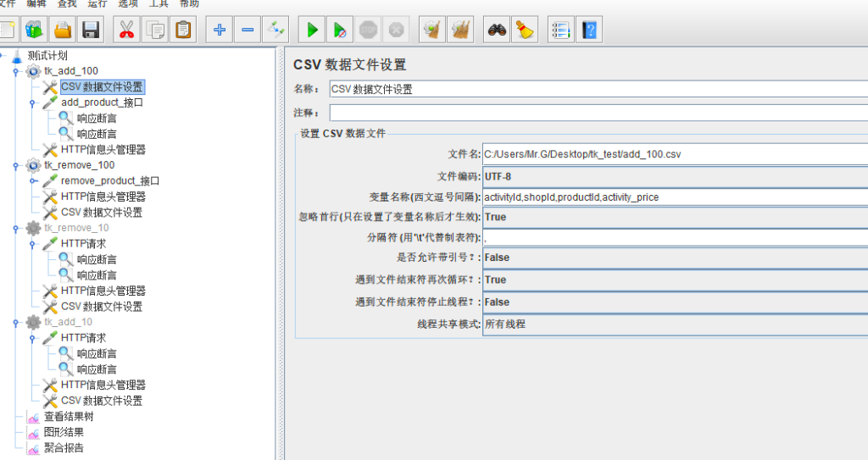Image resolution: width=868 pixels, height=460 pixels.
Task: Open the 遇到文件结束符再次循环 True dropdown
Action: pos(675,280)
